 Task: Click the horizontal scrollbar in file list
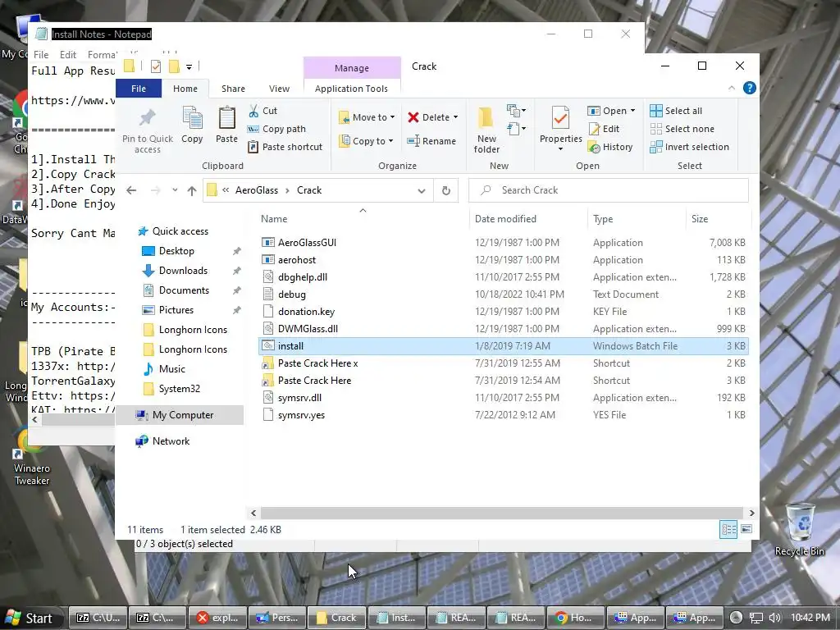tap(503, 513)
